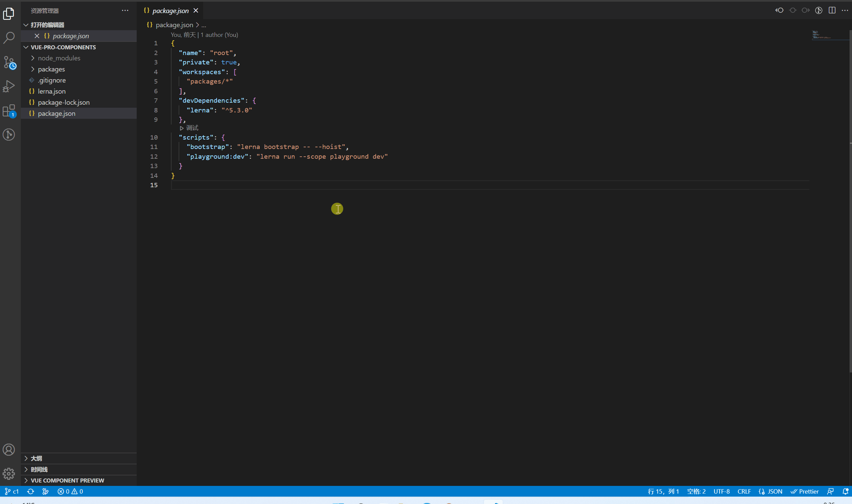Open the notifications bell in status bar
Viewport: 852px width, 504px height.
point(845,492)
